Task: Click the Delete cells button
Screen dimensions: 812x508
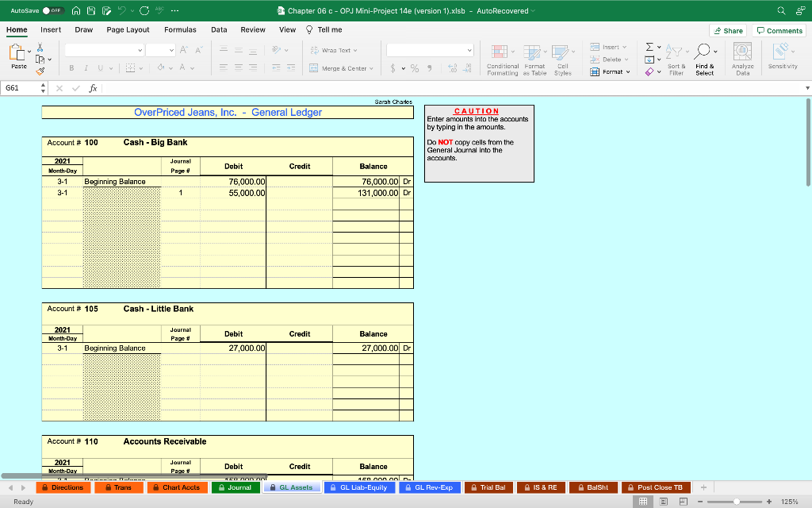Action: point(610,60)
